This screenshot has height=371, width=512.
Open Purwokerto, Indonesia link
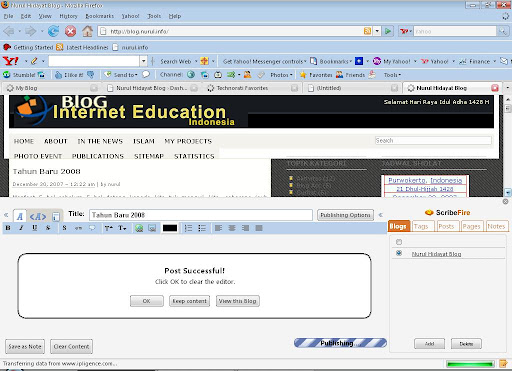click(425, 180)
